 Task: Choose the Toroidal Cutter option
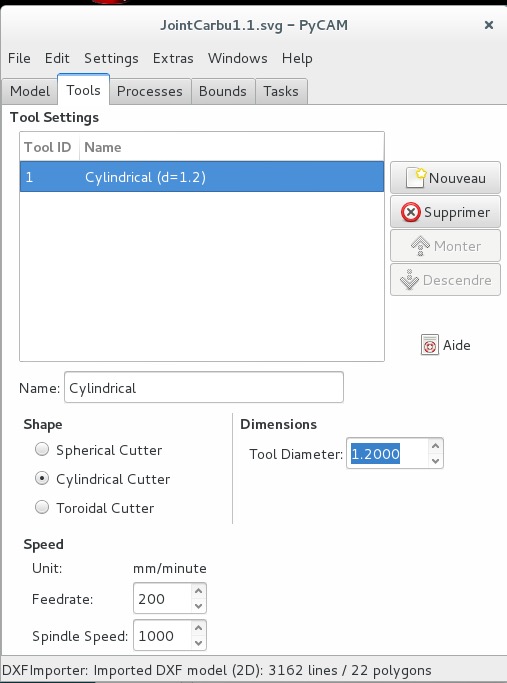point(42,507)
